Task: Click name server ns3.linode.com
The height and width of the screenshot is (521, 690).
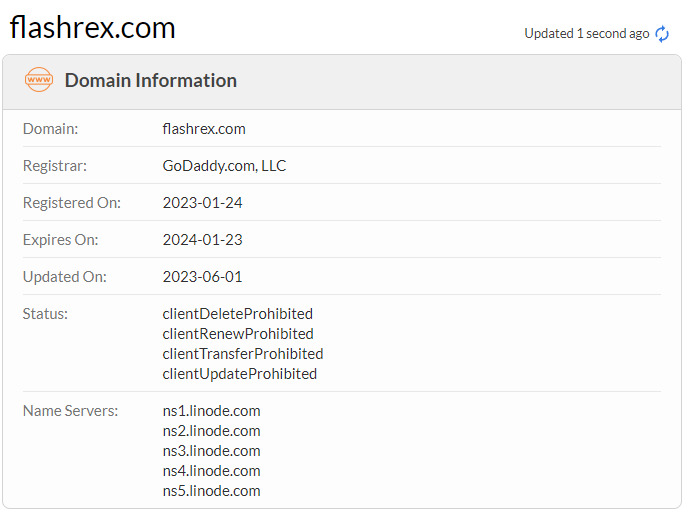Action: click(212, 451)
